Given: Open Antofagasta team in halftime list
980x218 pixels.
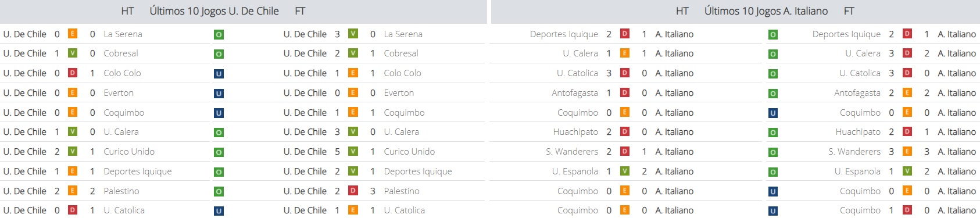Looking at the screenshot, I should click(574, 92).
